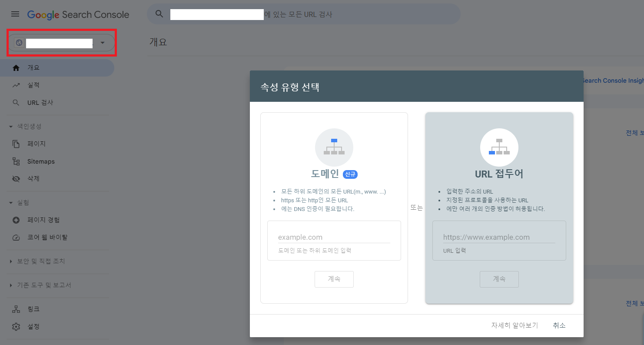This screenshot has width=644, height=345.
Task: Open the 개요 sidebar item
Action: point(57,68)
